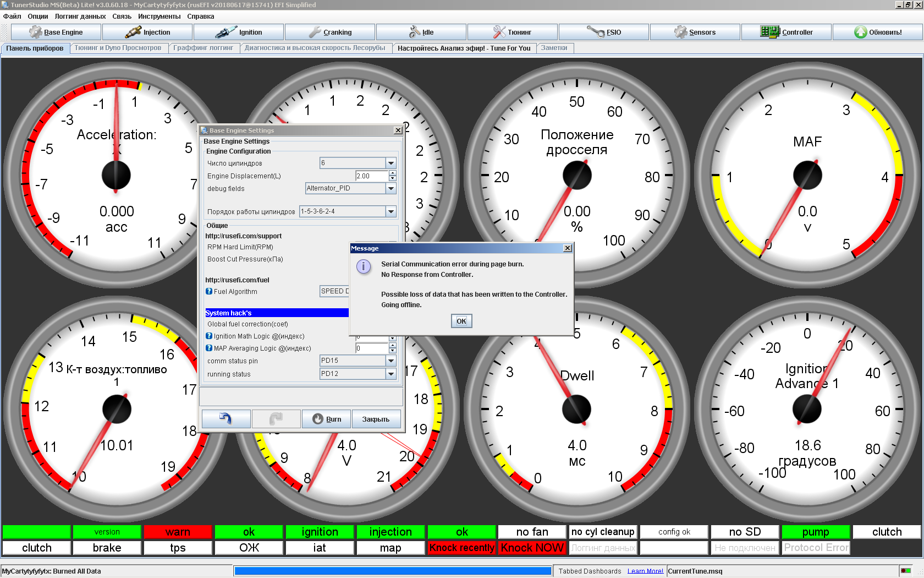Click help icon beside Fuel Algorithm
The image size is (924, 578).
point(209,291)
